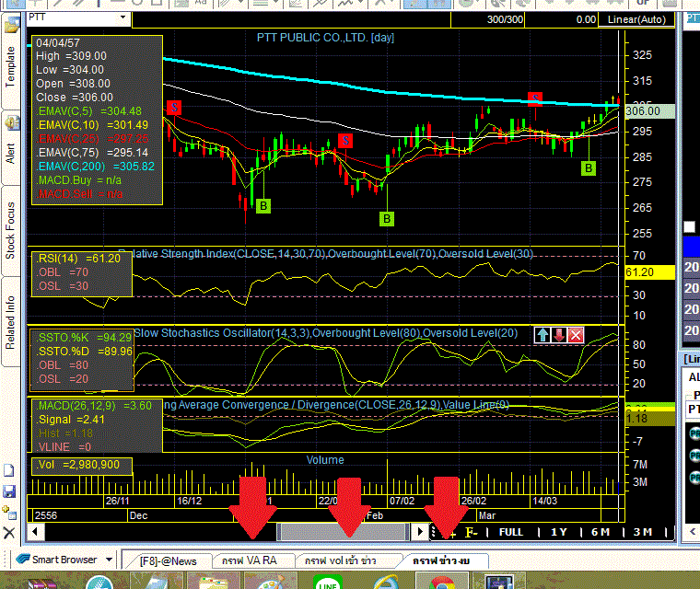Screen dimensions: 700x589
Task: Set chart range to 1Y
Action: (558, 532)
